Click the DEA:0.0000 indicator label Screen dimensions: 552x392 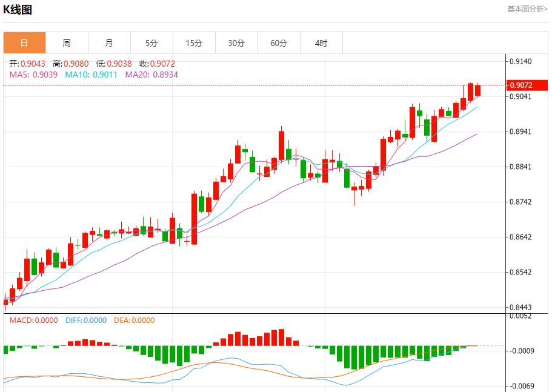pyautogui.click(x=134, y=321)
